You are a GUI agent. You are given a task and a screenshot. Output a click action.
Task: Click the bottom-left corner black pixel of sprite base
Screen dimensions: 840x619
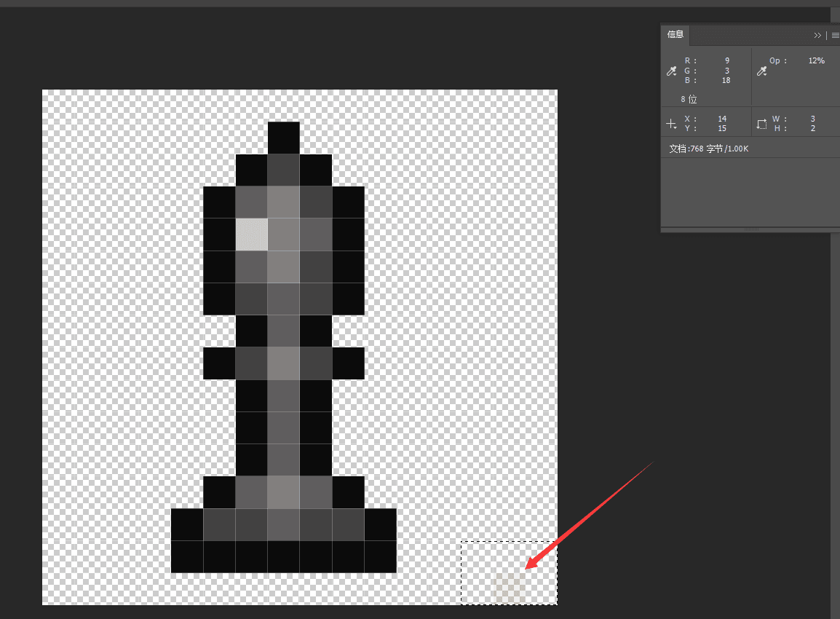[x=187, y=556]
